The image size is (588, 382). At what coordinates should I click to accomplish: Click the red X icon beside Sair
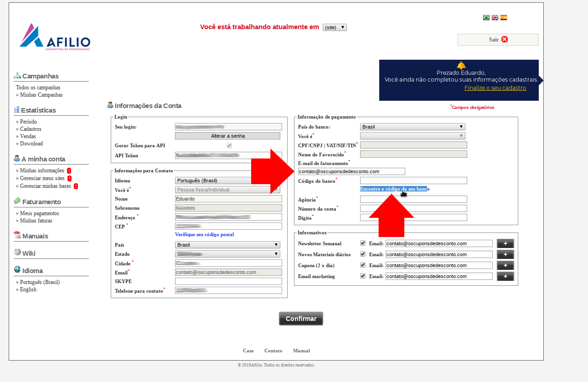(505, 39)
